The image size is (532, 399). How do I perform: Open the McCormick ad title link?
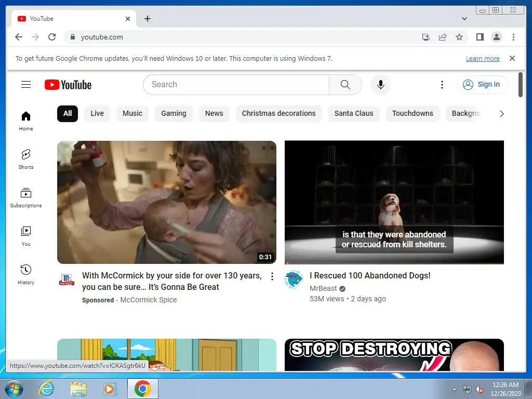click(x=171, y=281)
